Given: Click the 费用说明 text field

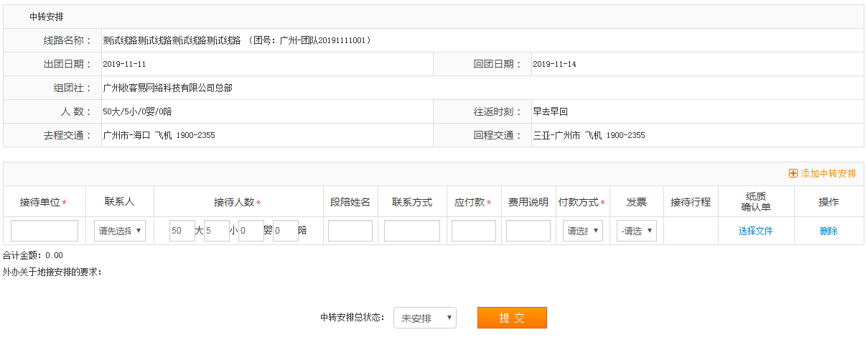Looking at the screenshot, I should [528, 231].
